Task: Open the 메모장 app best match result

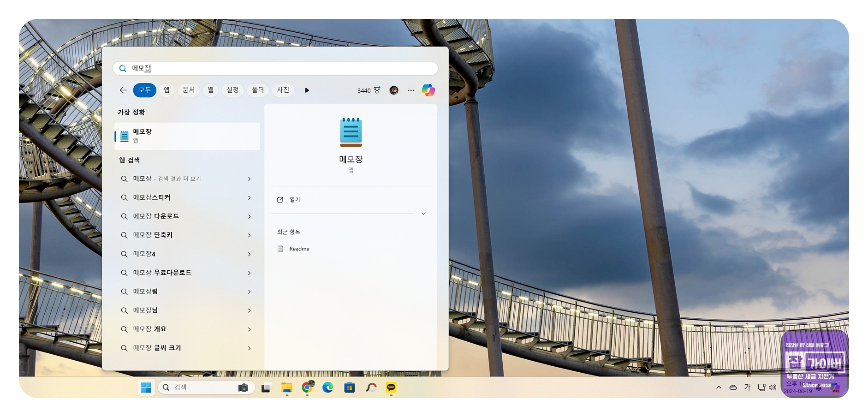Action: pyautogui.click(x=187, y=136)
